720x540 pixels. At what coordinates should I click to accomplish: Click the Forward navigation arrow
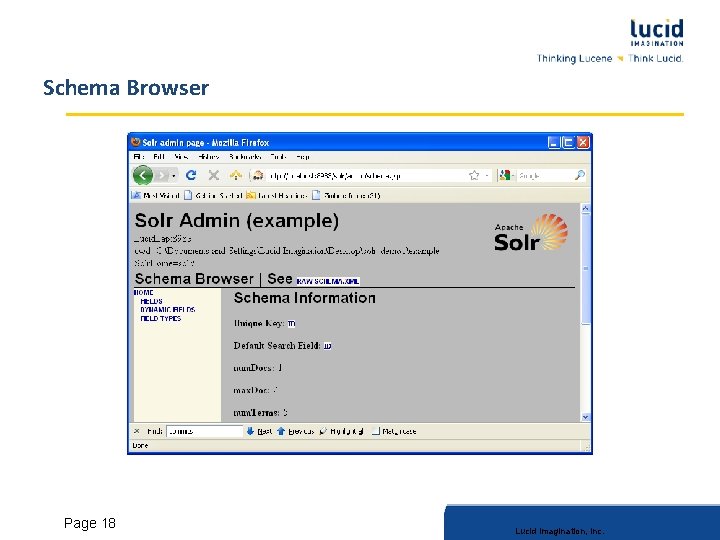click(x=161, y=175)
